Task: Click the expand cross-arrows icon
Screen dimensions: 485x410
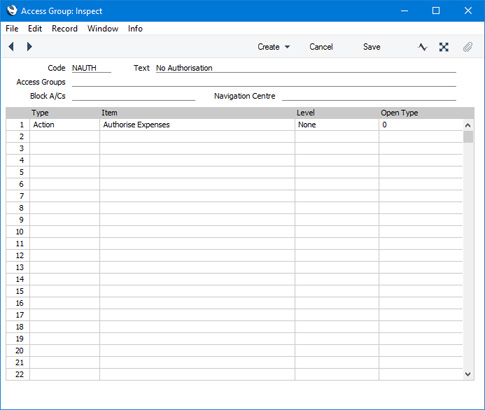Action: coord(444,47)
